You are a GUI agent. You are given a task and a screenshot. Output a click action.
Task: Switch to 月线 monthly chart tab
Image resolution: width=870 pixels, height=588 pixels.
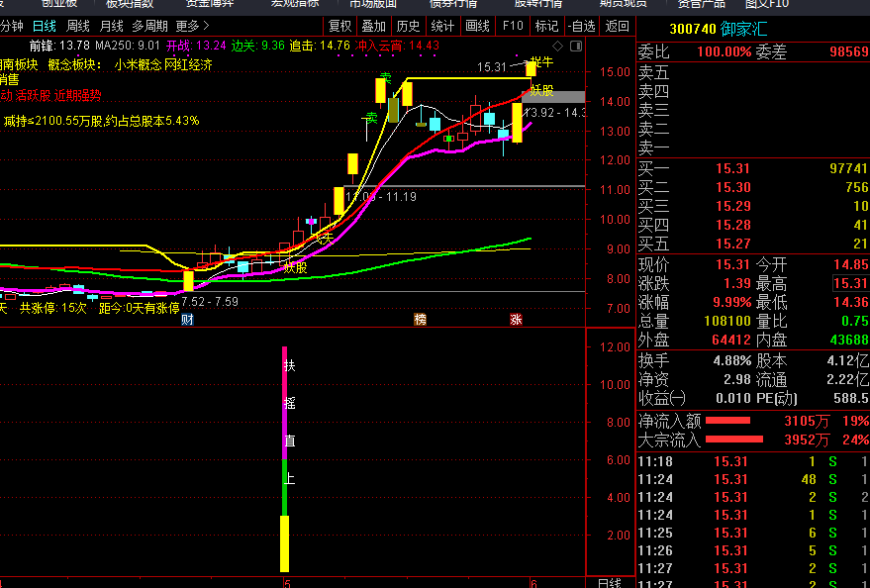[112, 26]
